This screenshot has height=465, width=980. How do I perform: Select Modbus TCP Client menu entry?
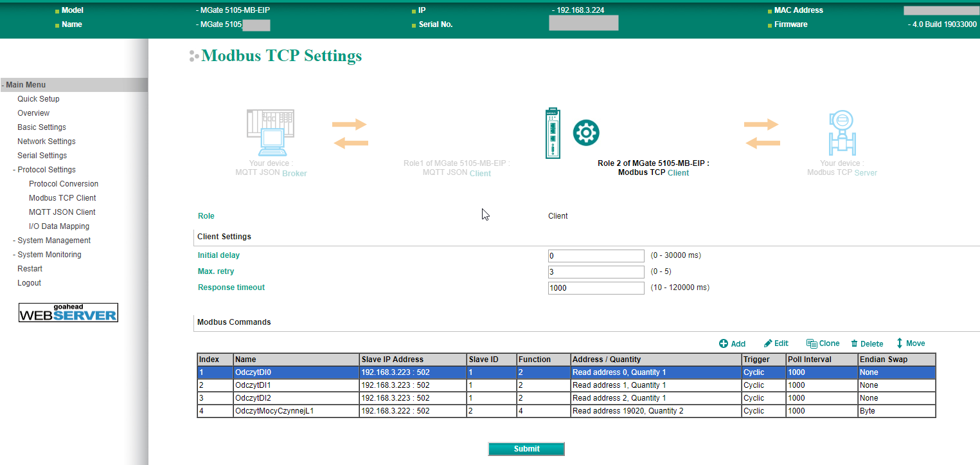click(x=62, y=198)
